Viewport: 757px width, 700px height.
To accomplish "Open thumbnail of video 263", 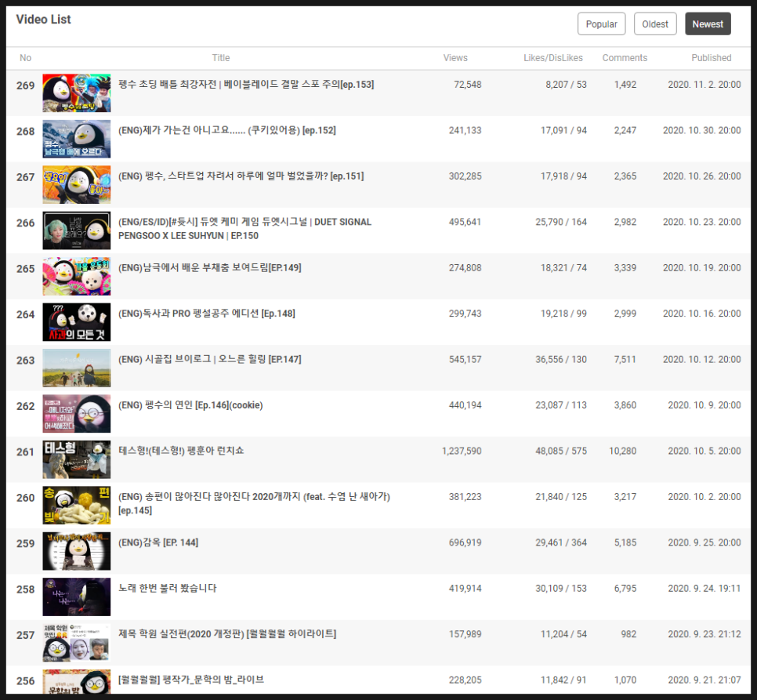I will click(x=76, y=368).
